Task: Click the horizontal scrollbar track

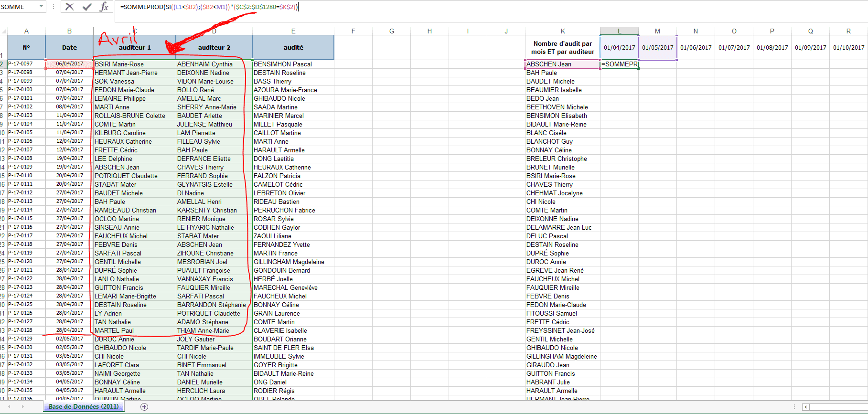Action: (x=836, y=407)
